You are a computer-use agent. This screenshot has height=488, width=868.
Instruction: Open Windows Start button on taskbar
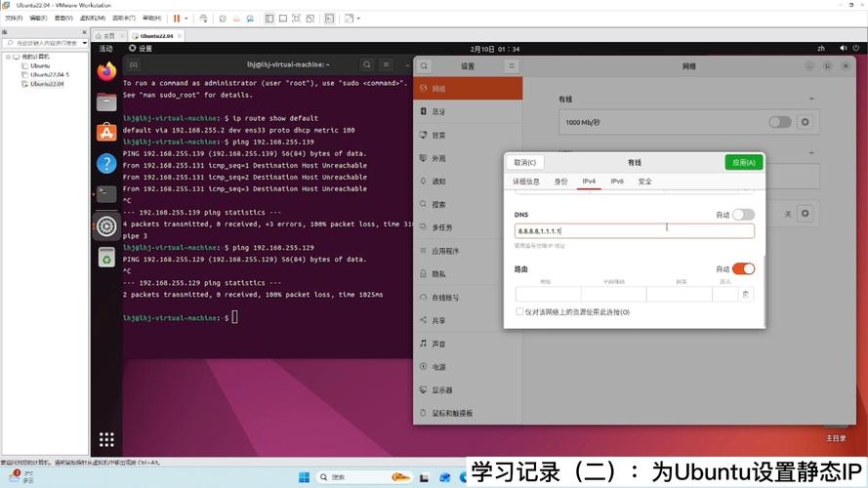pyautogui.click(x=304, y=477)
